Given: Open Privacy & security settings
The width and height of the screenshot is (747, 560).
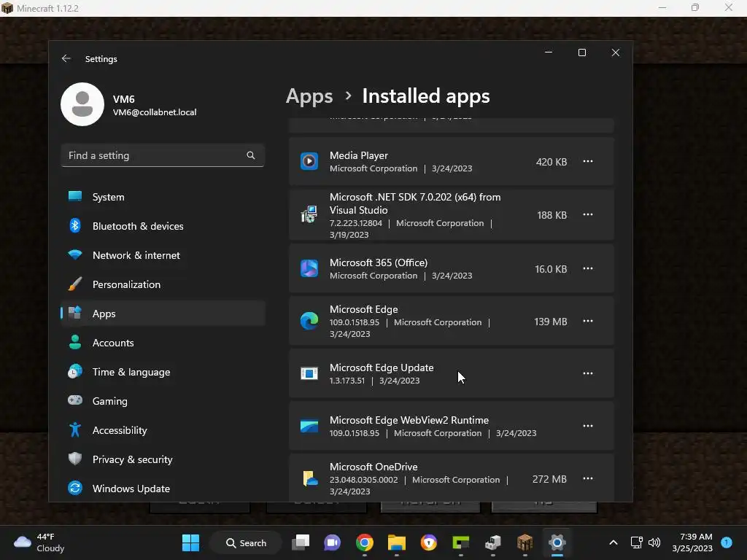Looking at the screenshot, I should coord(163,459).
